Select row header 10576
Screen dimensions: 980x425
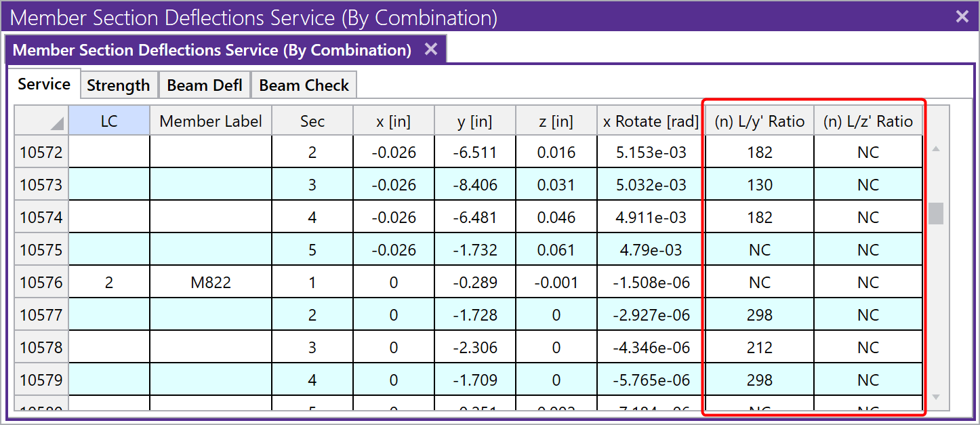click(41, 283)
